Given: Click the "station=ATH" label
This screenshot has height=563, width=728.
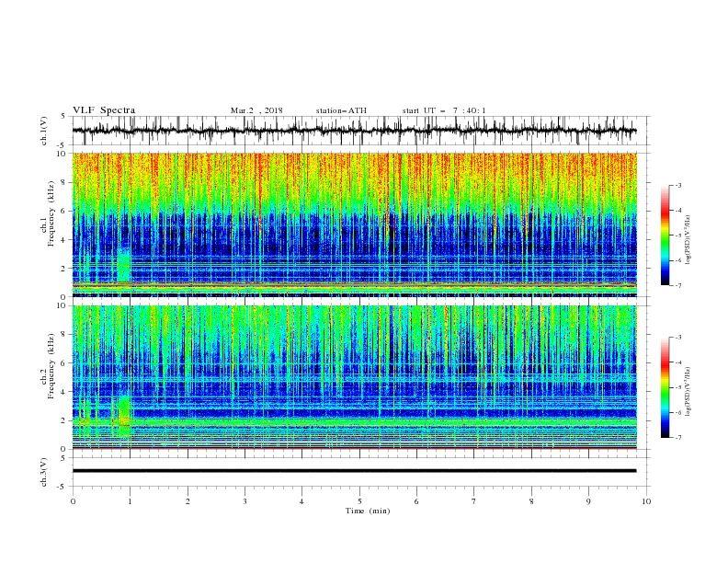Looking at the screenshot, I should (x=341, y=110).
